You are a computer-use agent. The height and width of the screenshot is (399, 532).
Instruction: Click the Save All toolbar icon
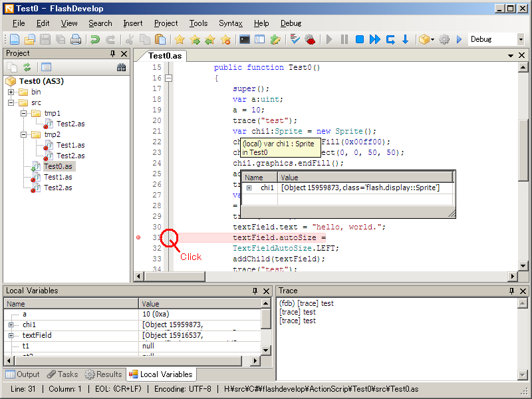coord(61,39)
